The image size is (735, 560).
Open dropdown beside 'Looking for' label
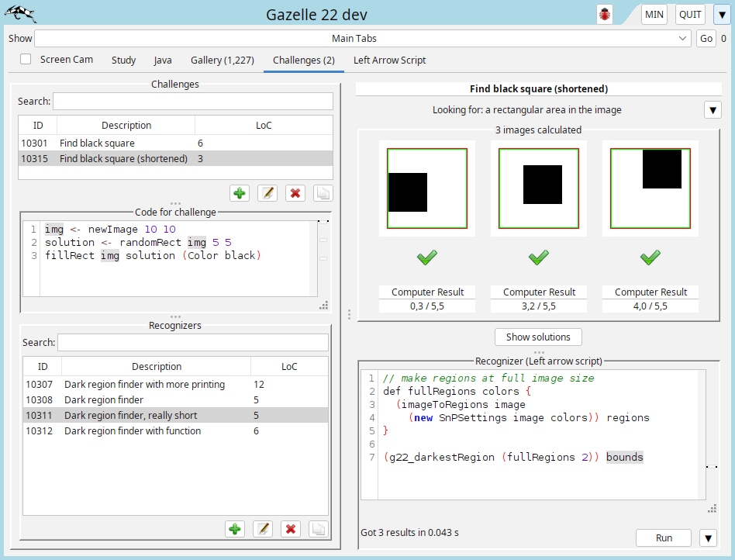[x=713, y=110]
